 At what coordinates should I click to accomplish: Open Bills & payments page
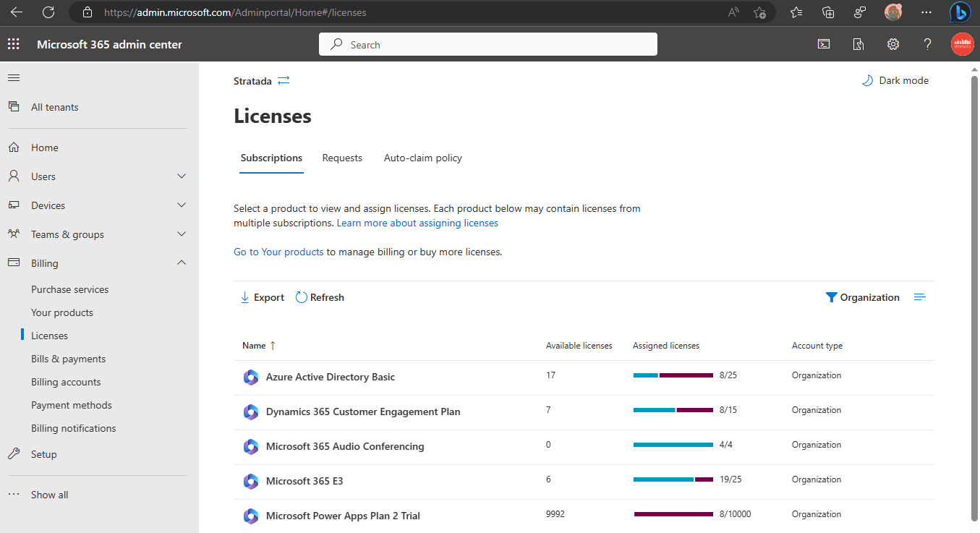point(68,359)
